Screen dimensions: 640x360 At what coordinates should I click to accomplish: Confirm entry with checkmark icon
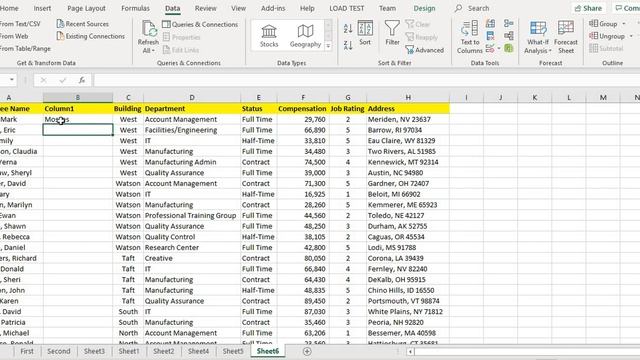[x=62, y=80]
